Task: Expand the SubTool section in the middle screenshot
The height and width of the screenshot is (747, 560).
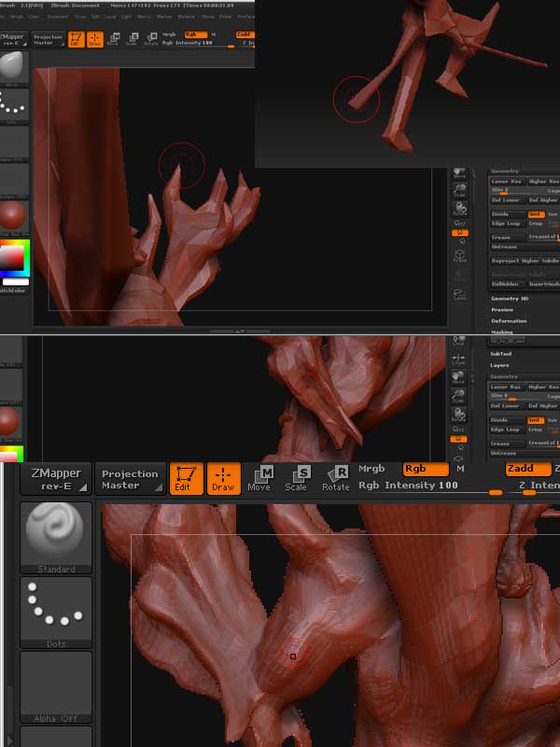Action: (501, 354)
